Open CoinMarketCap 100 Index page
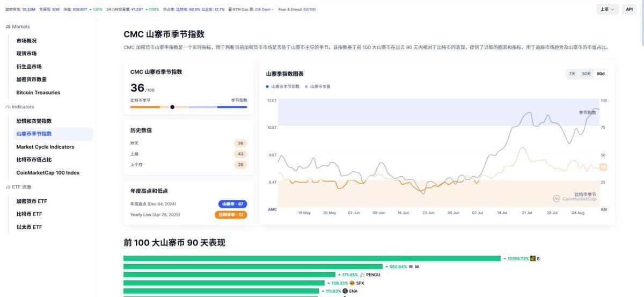This screenshot has width=644, height=297. [x=48, y=172]
